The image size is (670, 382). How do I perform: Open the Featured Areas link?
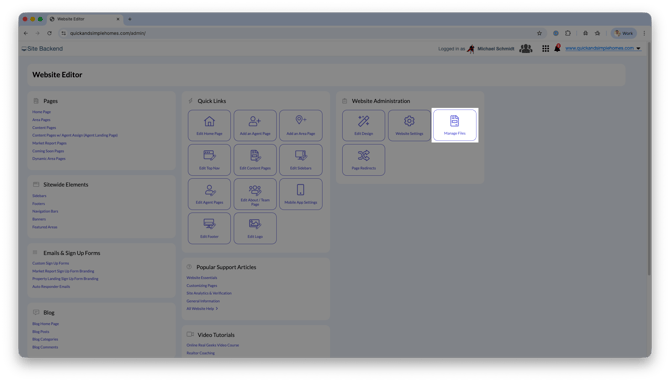(x=44, y=227)
